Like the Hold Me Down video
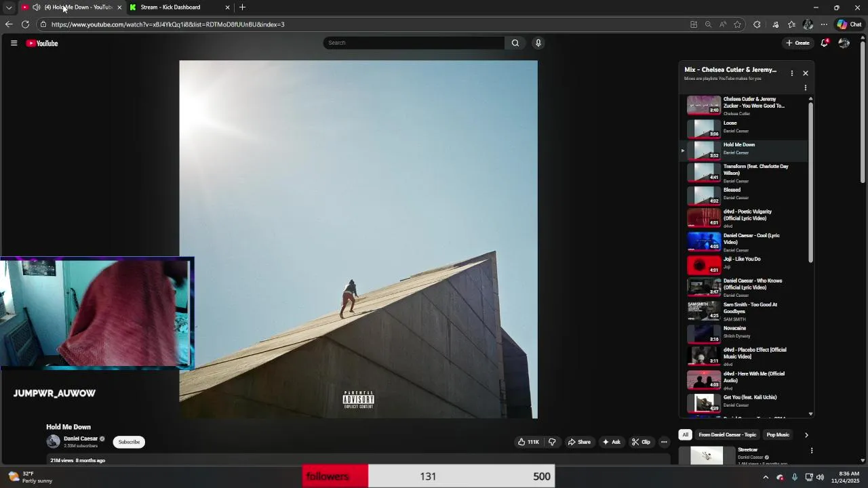 tap(528, 442)
